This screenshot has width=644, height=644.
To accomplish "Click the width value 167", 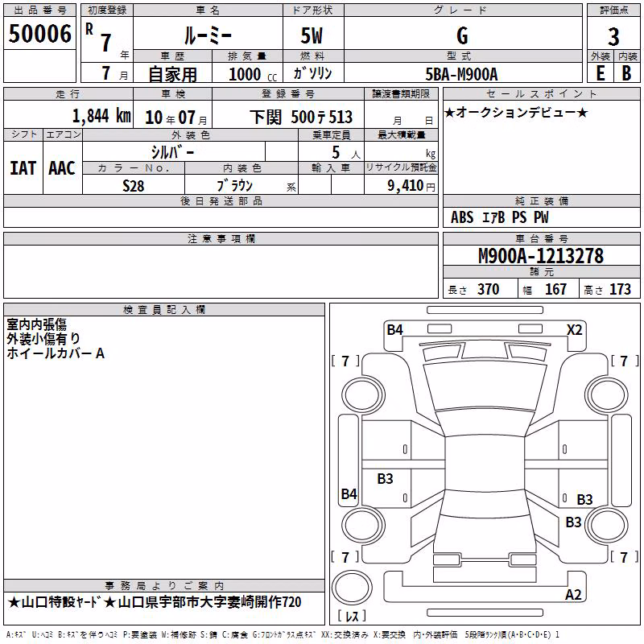I will [555, 289].
